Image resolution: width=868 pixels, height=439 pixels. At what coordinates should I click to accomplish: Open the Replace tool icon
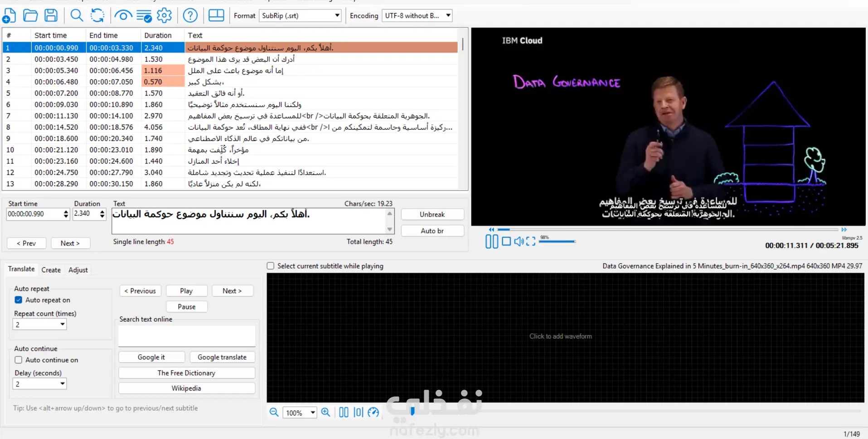(x=97, y=16)
